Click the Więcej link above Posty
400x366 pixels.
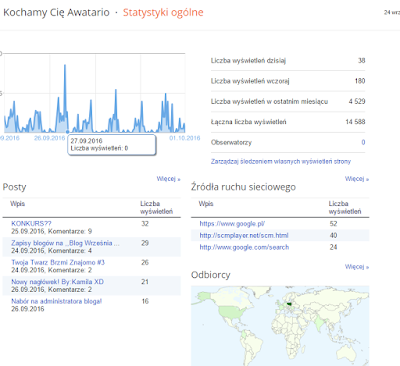(x=168, y=179)
